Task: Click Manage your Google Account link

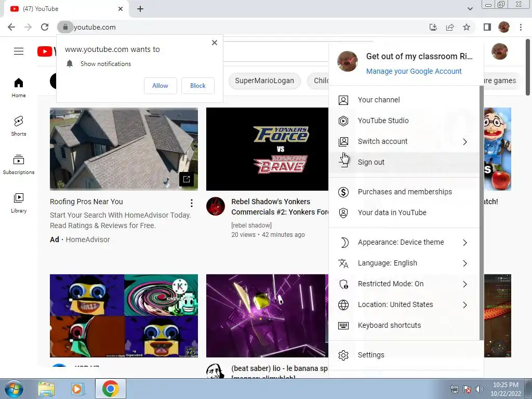Action: [414, 71]
